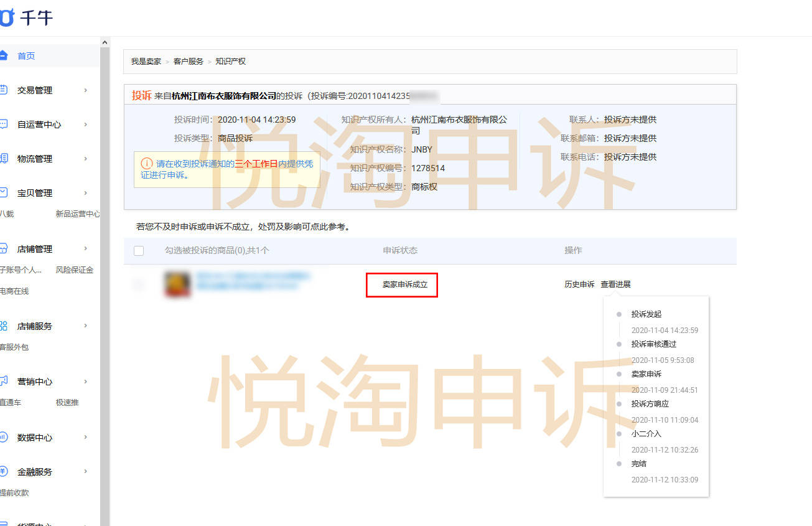Click the 店铺服务 grid icon
812x526 pixels.
tap(3, 326)
